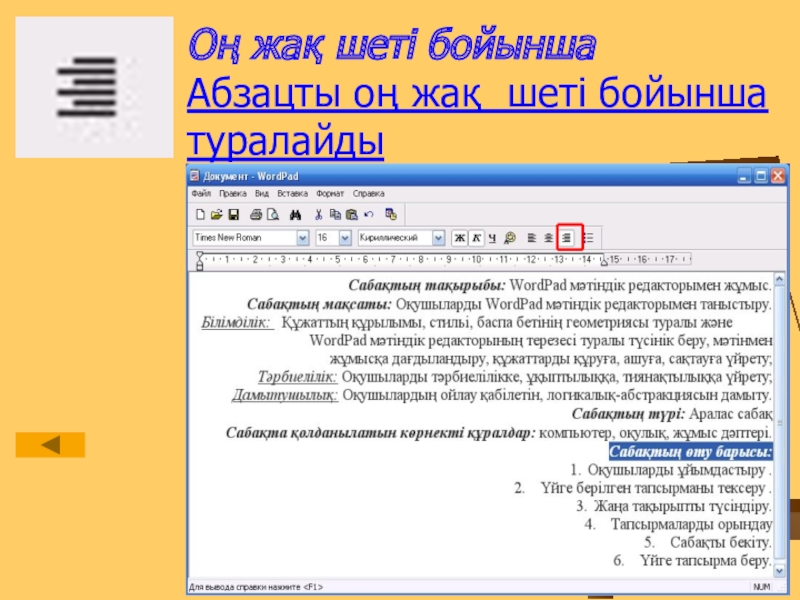
Task: Click list item 'Оқушыларды ұйымдастыру'
Action: click(677, 470)
